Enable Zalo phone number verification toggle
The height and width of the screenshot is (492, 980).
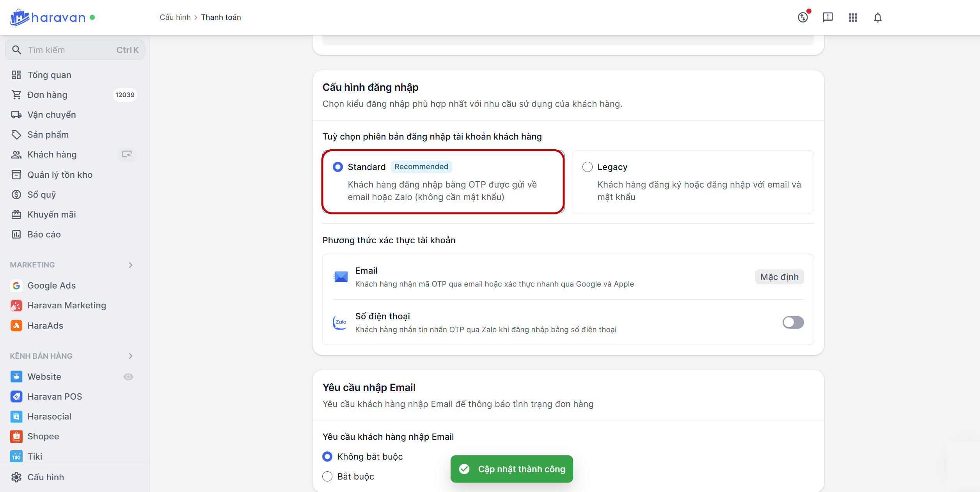[793, 322]
